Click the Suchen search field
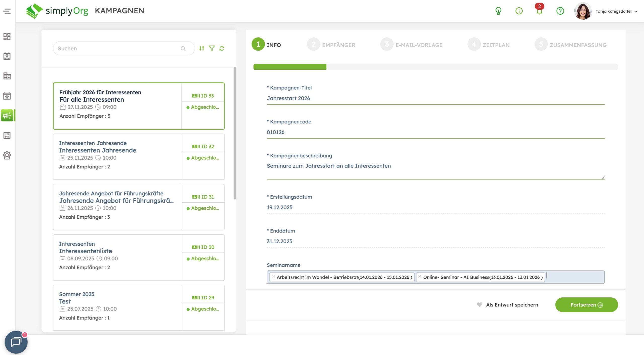This screenshot has width=644, height=355. point(118,48)
